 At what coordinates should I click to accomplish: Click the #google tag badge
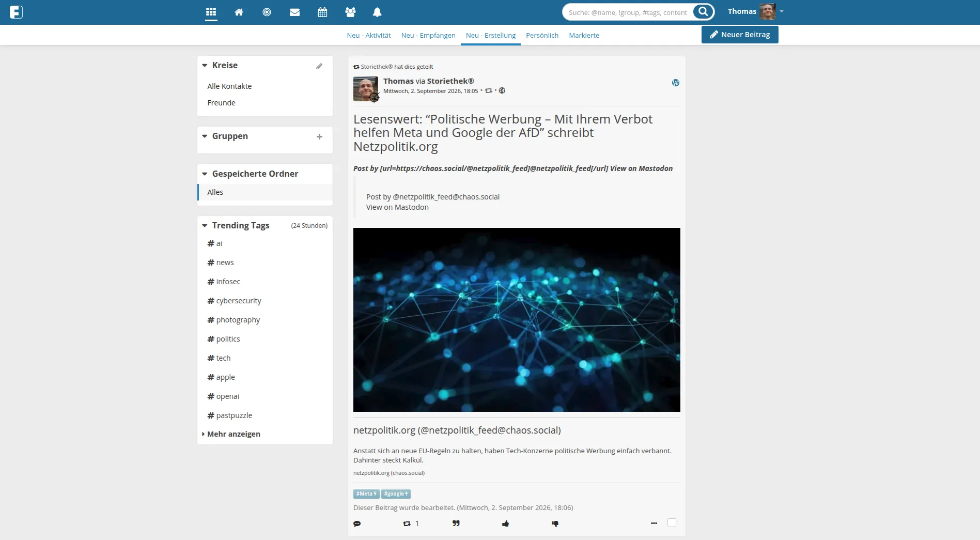point(396,494)
